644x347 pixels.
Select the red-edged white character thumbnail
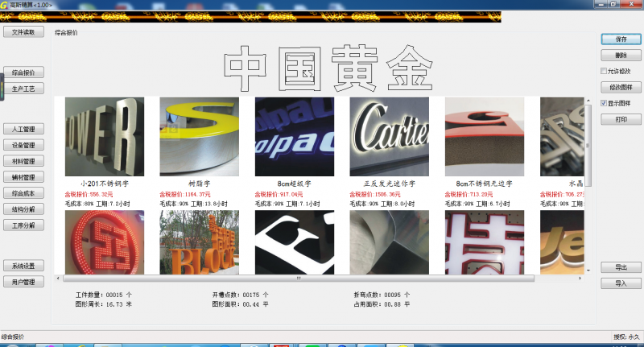[485, 242]
